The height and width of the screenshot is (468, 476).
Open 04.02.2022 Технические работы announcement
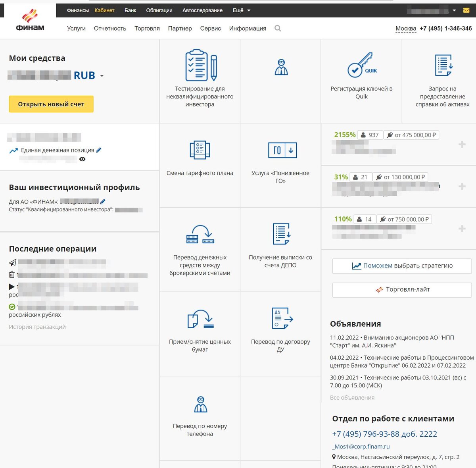pos(402,362)
